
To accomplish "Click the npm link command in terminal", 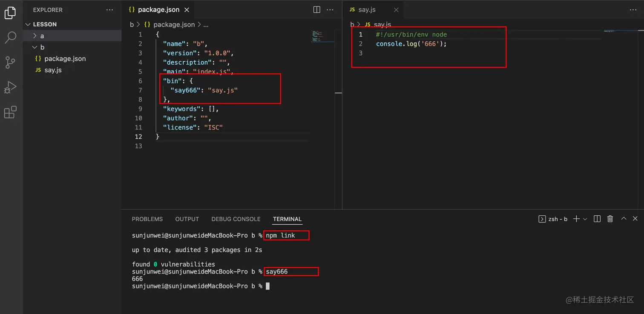I will point(280,235).
